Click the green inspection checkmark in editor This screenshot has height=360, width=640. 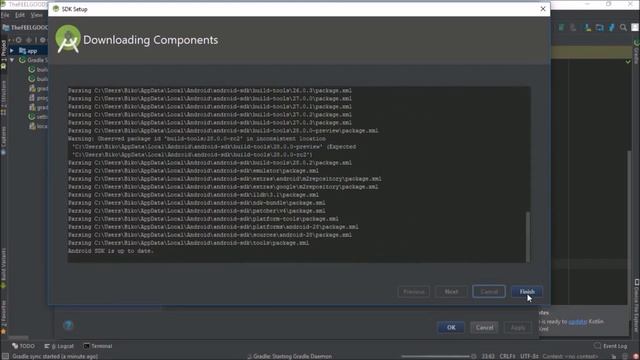point(628,61)
